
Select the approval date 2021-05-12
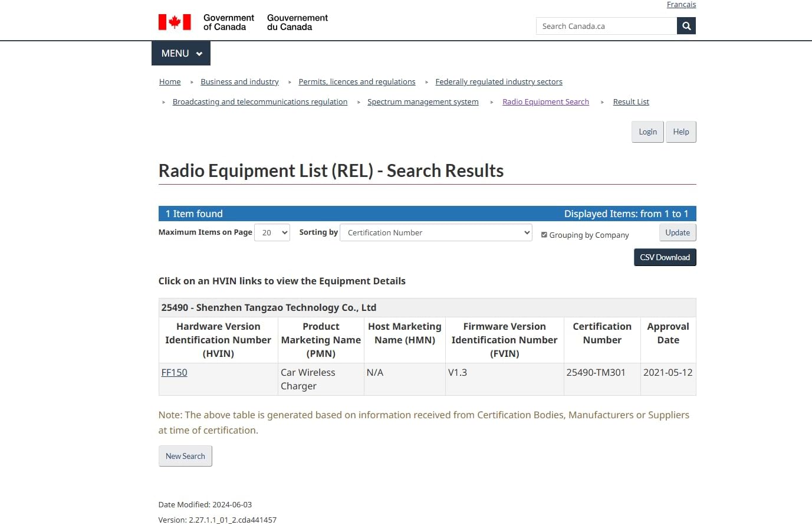pos(668,379)
